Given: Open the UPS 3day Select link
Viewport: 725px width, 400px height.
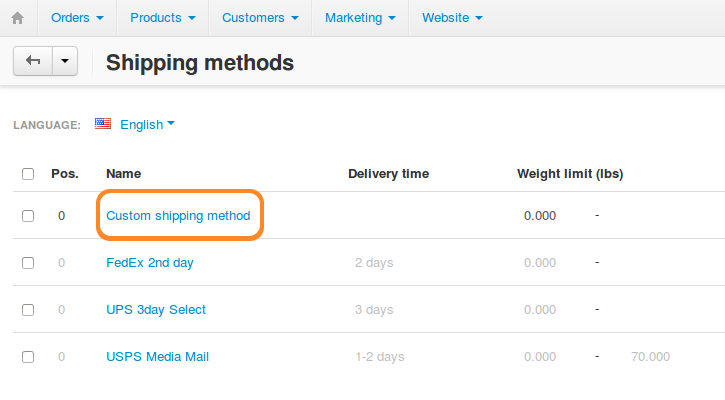Looking at the screenshot, I should pyautogui.click(x=156, y=310).
